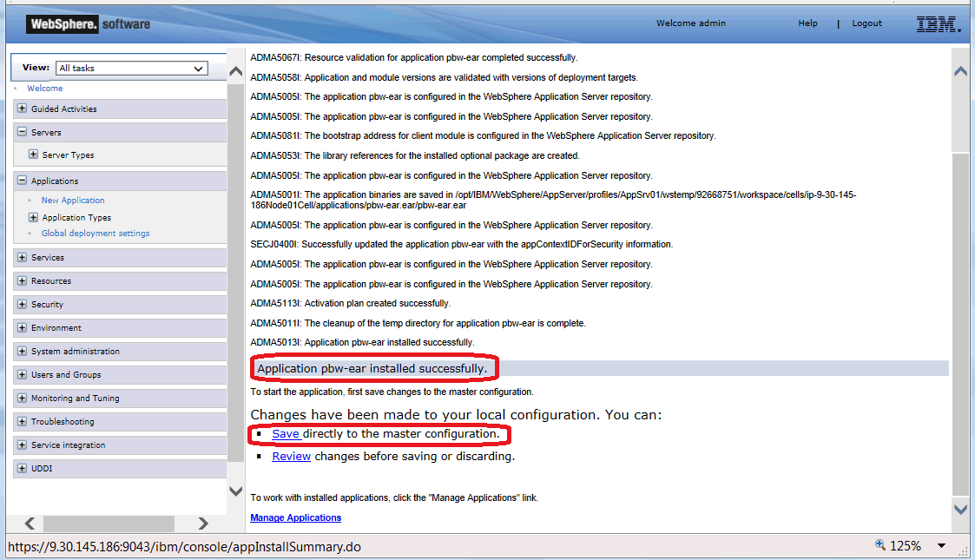The width and height of the screenshot is (975, 560).
Task: Click navigation panel scroll left arrow
Action: tap(30, 524)
